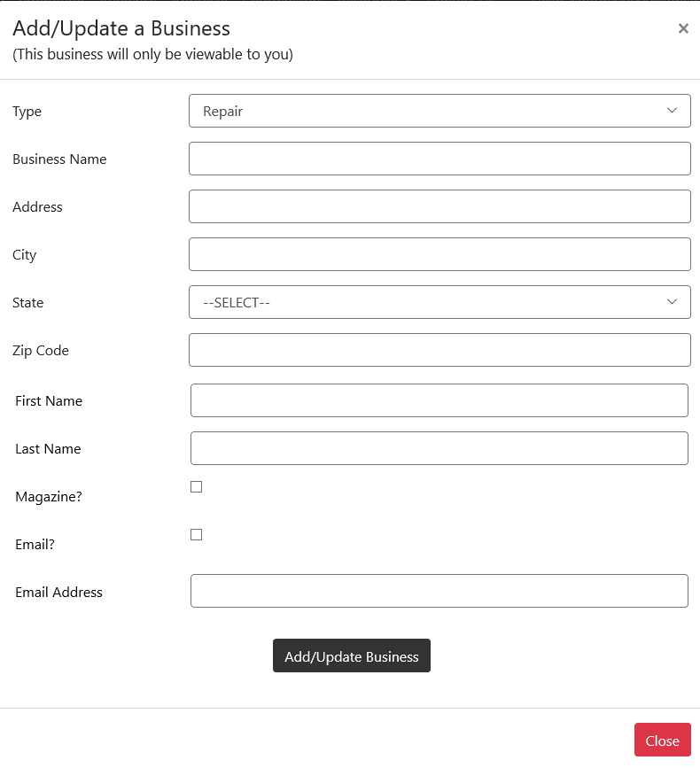This screenshot has height=768, width=700.
Task: Dismiss dialog with the X icon
Action: pos(682,27)
